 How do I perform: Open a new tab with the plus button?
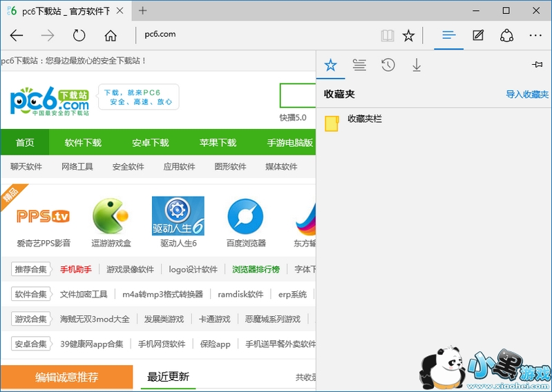(x=143, y=10)
